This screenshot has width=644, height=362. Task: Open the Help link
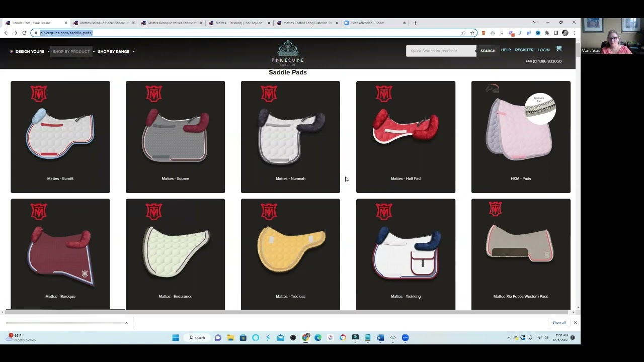pyautogui.click(x=506, y=50)
